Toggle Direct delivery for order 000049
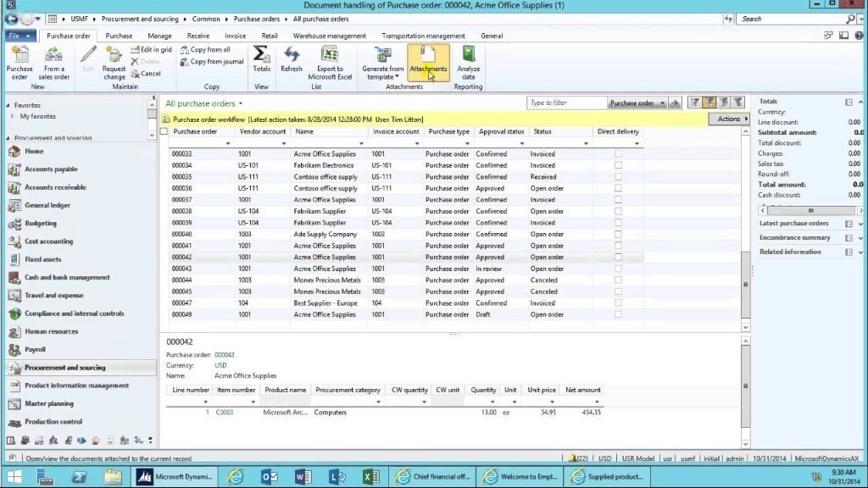 coord(618,314)
